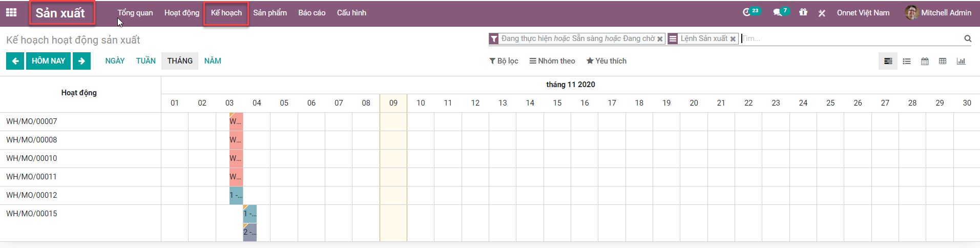Switch to calendar view
The height and width of the screenshot is (248, 980).
pos(925,61)
